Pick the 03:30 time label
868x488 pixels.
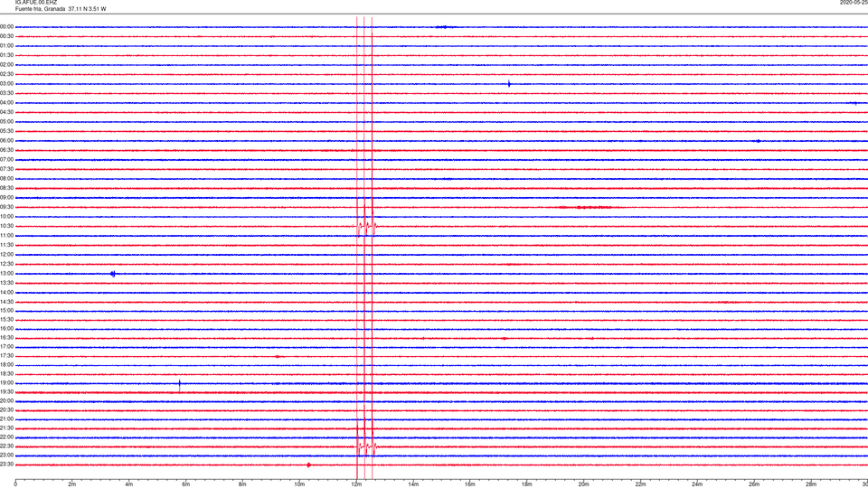[6, 93]
